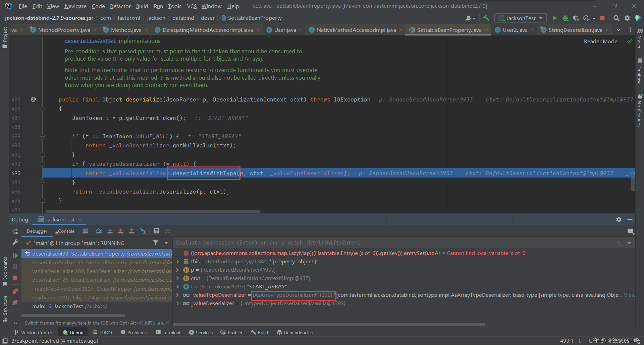Open the VCS menu

pos(192,6)
